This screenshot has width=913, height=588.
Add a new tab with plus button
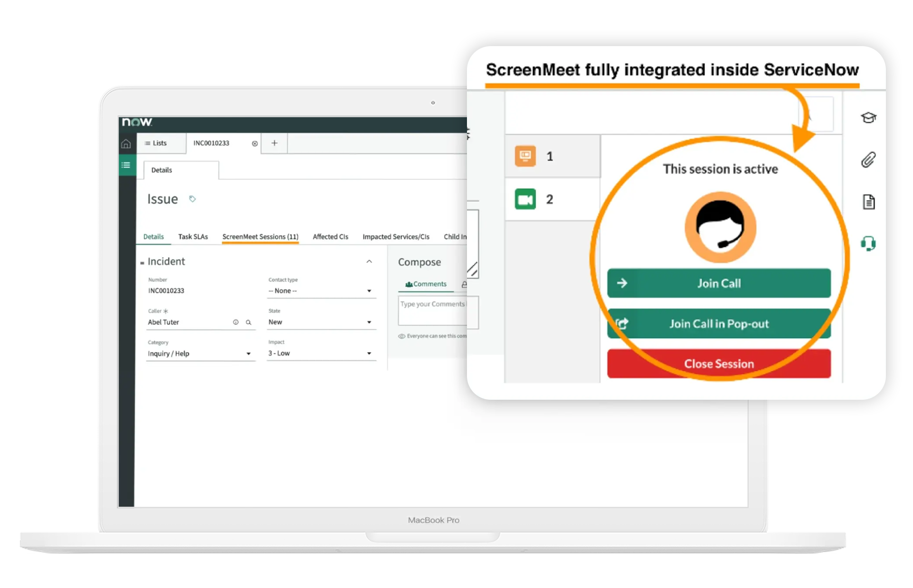[274, 143]
